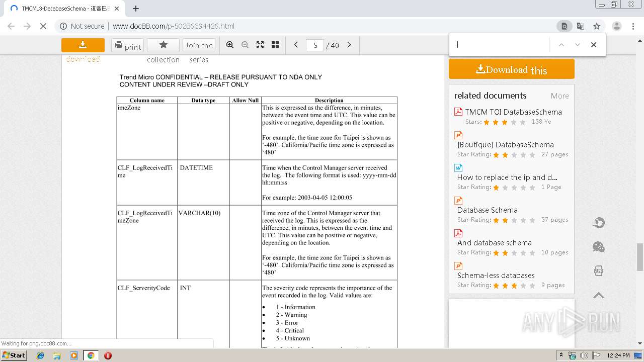The width and height of the screenshot is (644, 362).
Task: Open the More related documents link
Action: click(x=559, y=96)
